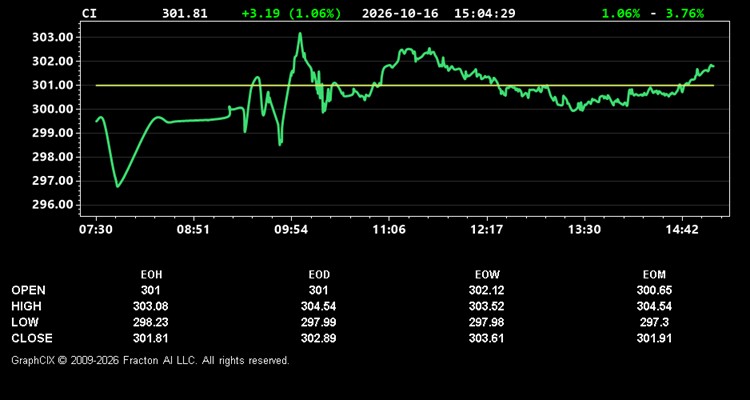This screenshot has width=750, height=400.
Task: Click the CI ticker symbol label
Action: tap(89, 13)
